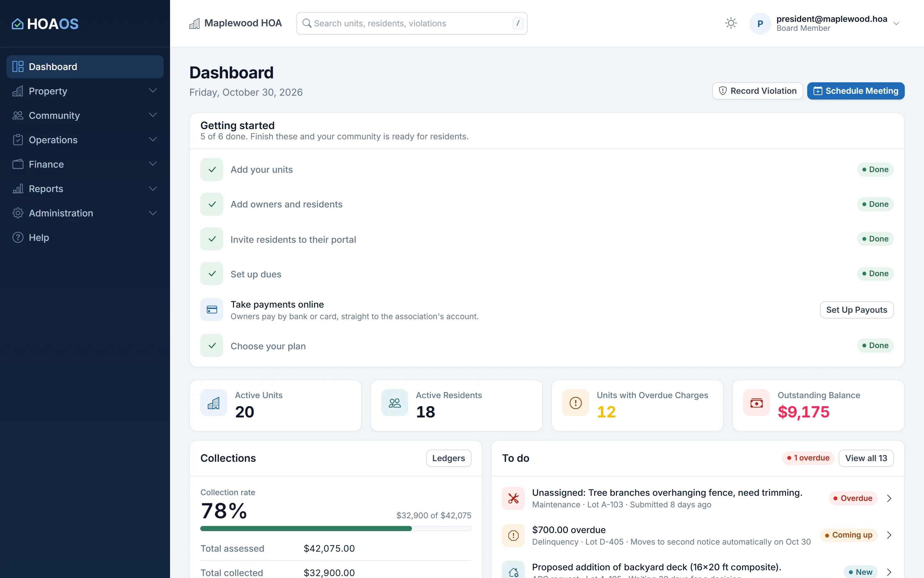Click the check box for Add owners and residents
The height and width of the screenshot is (578, 924).
click(x=212, y=204)
